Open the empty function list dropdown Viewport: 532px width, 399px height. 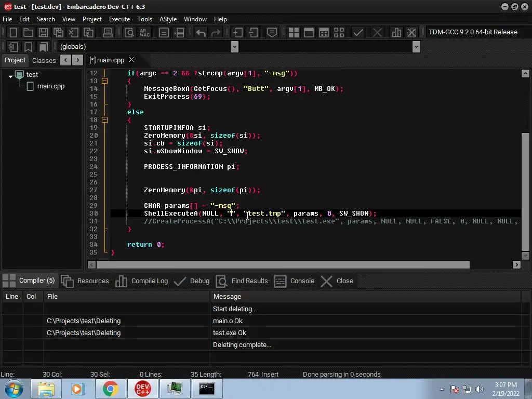(416, 46)
